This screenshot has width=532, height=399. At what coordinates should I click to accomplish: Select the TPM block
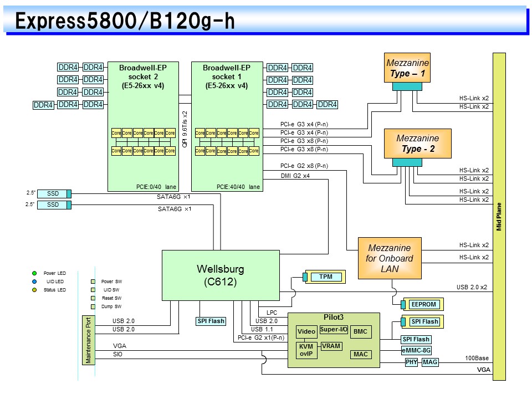[x=326, y=277]
